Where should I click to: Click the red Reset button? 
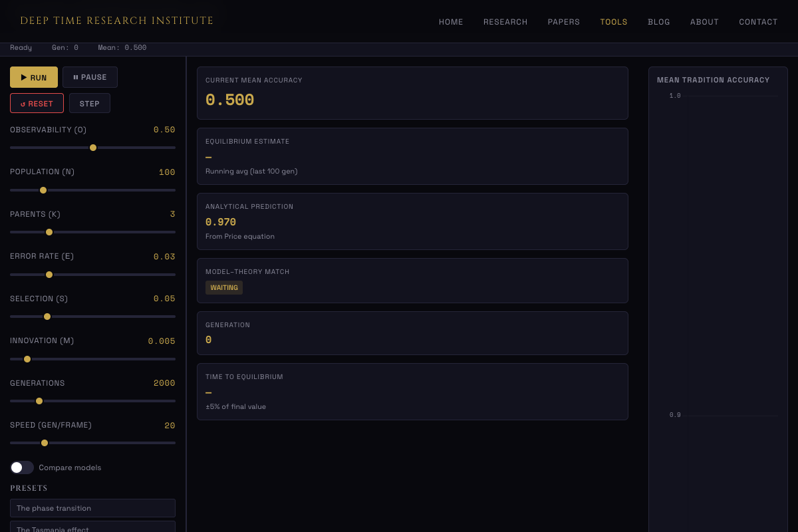(37, 104)
